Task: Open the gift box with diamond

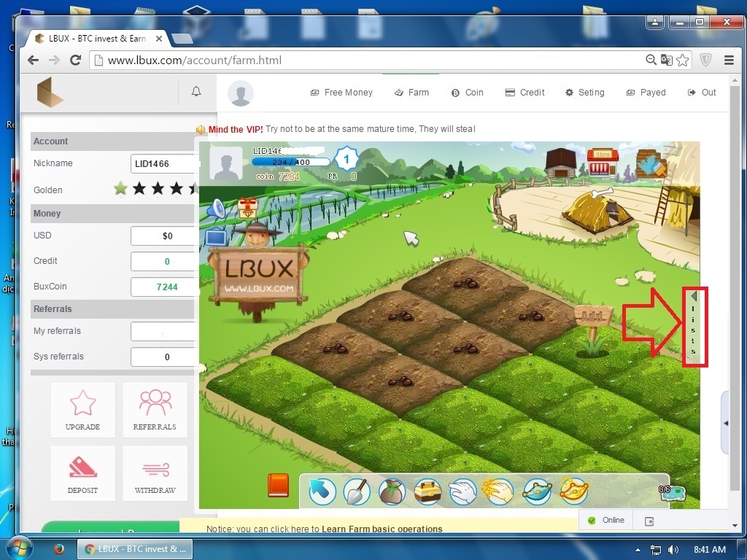Action: (x=248, y=208)
